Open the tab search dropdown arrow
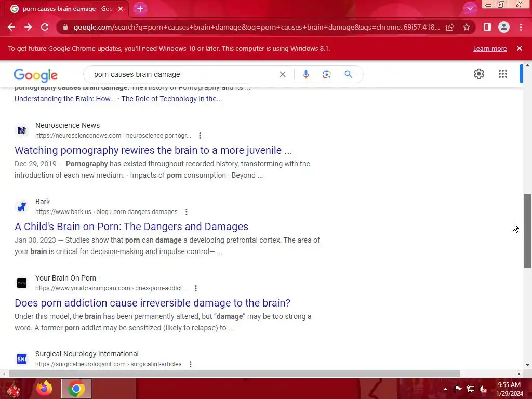This screenshot has height=399, width=532. (x=470, y=9)
